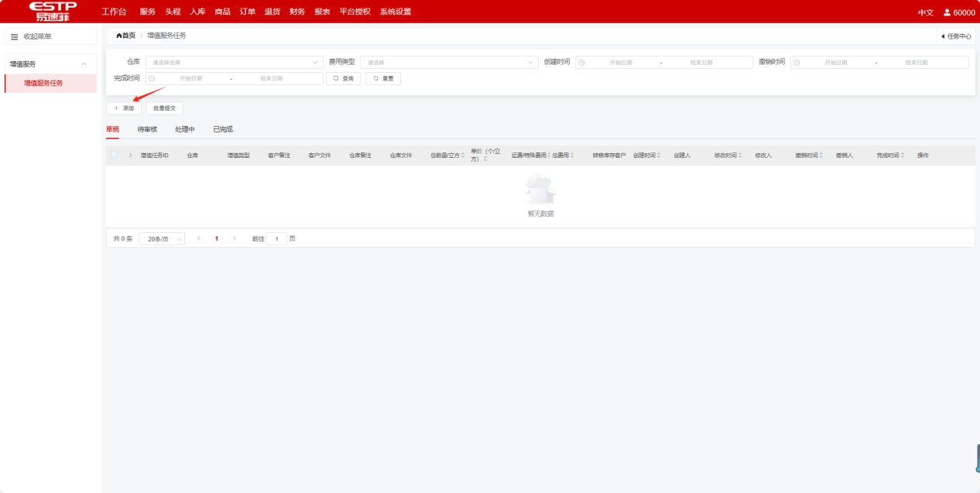Viewport: 980px width, 493px height.
Task: Click the 添加 button
Action: [124, 108]
